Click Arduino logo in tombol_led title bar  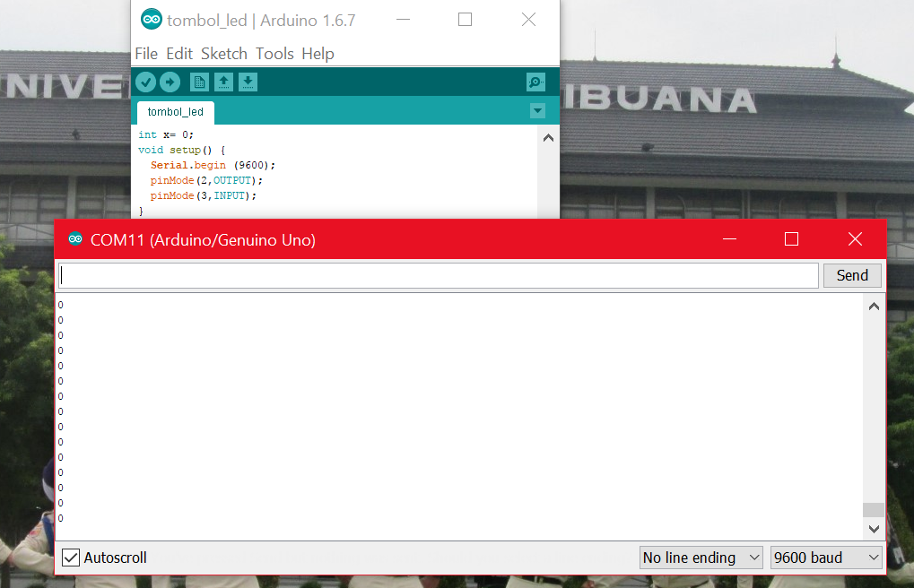(x=152, y=19)
